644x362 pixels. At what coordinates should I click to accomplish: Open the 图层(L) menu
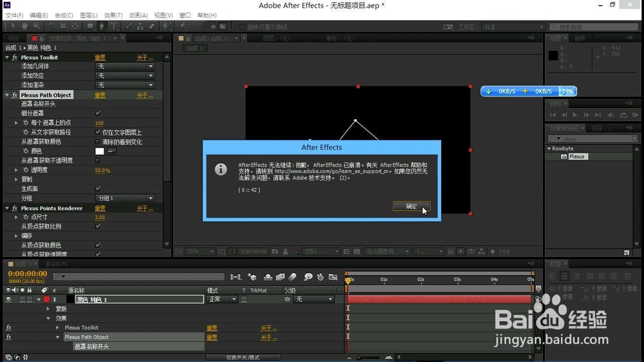[x=89, y=15]
